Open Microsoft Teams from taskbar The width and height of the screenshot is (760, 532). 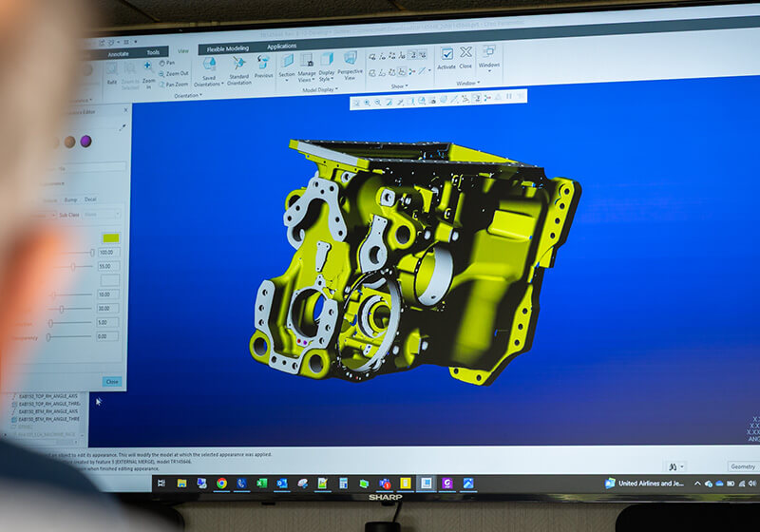click(x=385, y=483)
